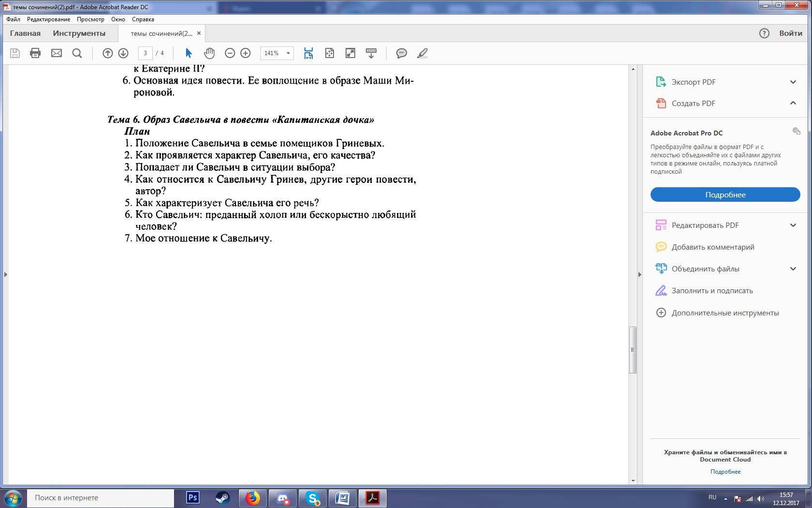812x508 pixels.
Task: Click the Заполнить и подписать tool label
Action: point(712,290)
